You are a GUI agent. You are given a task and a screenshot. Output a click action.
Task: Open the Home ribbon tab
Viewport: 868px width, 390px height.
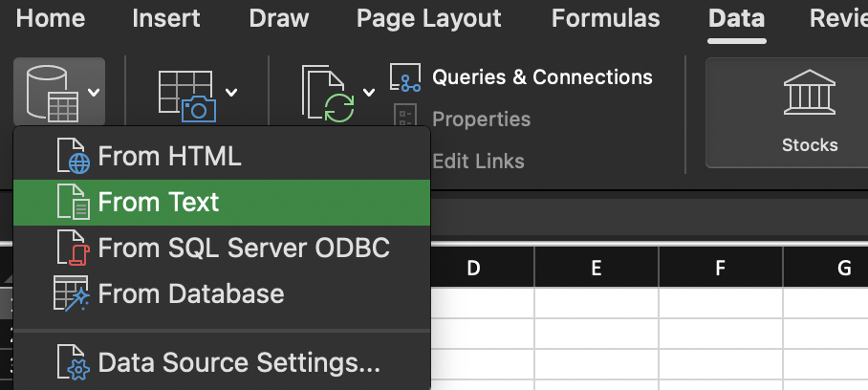click(51, 19)
